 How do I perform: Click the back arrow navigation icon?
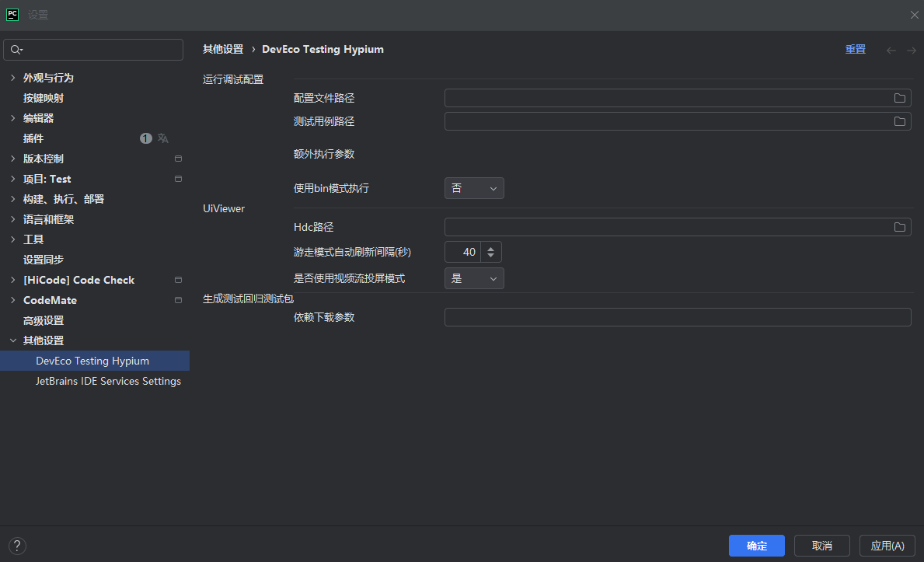891,50
